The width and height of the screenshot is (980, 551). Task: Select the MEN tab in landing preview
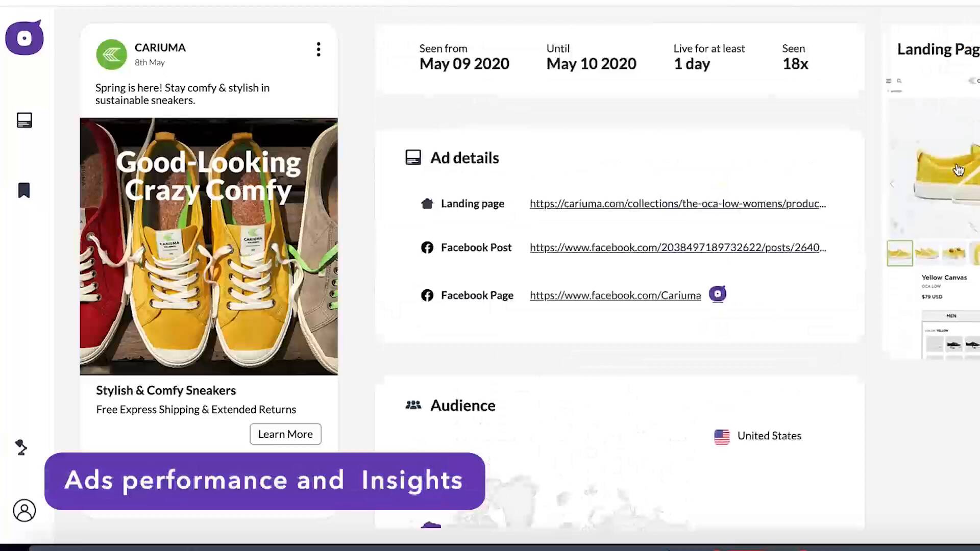point(951,316)
